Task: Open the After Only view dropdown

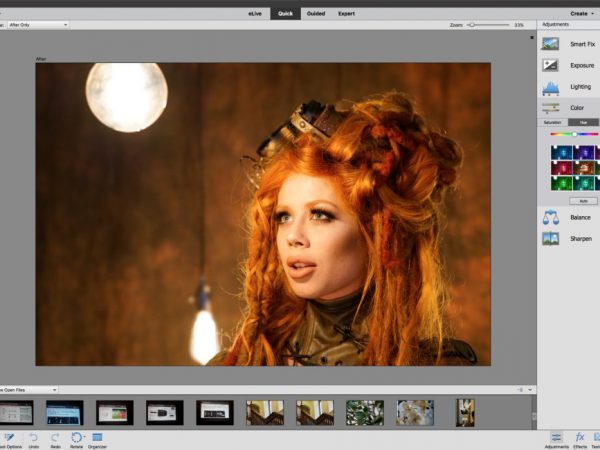Action: [x=38, y=24]
